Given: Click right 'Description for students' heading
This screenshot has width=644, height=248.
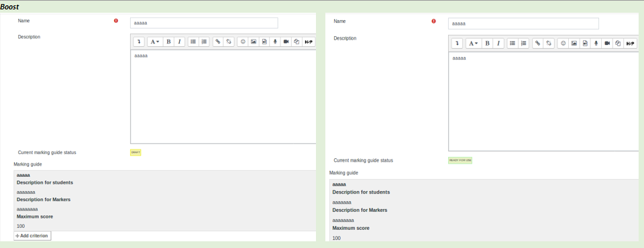Looking at the screenshot, I should click(x=361, y=192).
